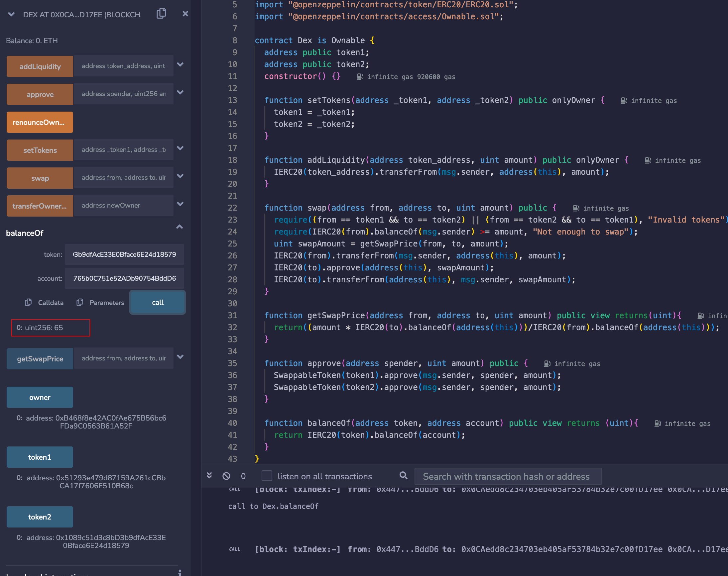Select the token2 address result text
This screenshot has height=576, width=728.
click(96, 541)
